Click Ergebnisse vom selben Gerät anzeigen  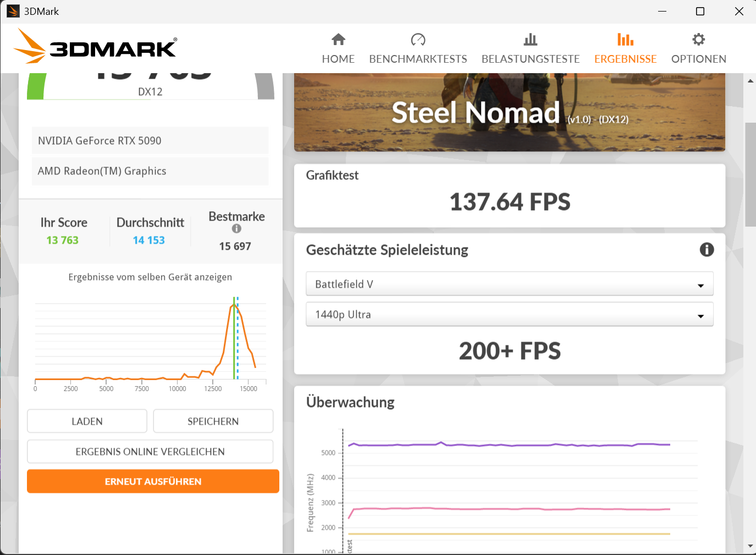150,277
